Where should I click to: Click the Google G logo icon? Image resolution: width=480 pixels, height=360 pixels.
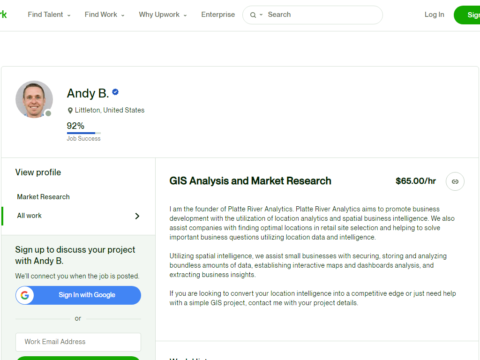(25, 295)
